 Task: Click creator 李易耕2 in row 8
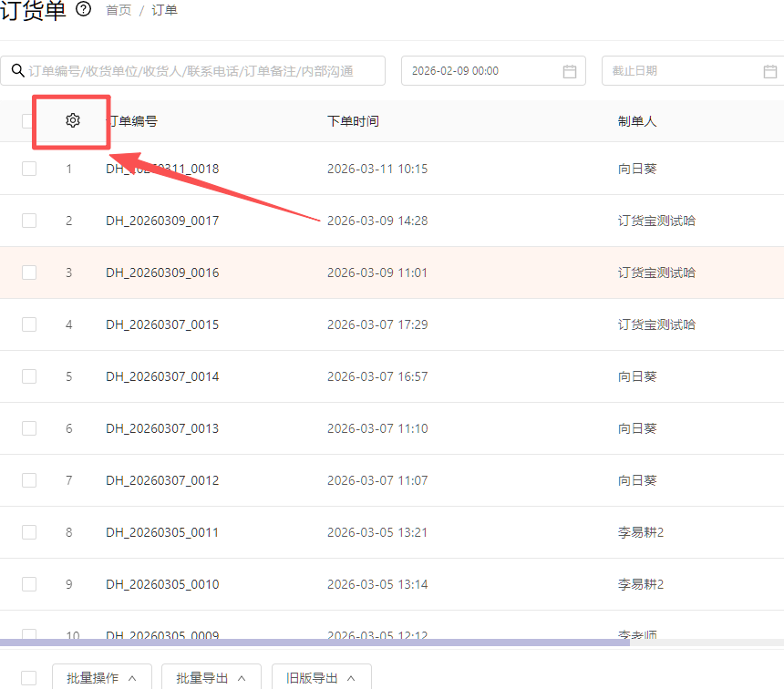coord(641,532)
